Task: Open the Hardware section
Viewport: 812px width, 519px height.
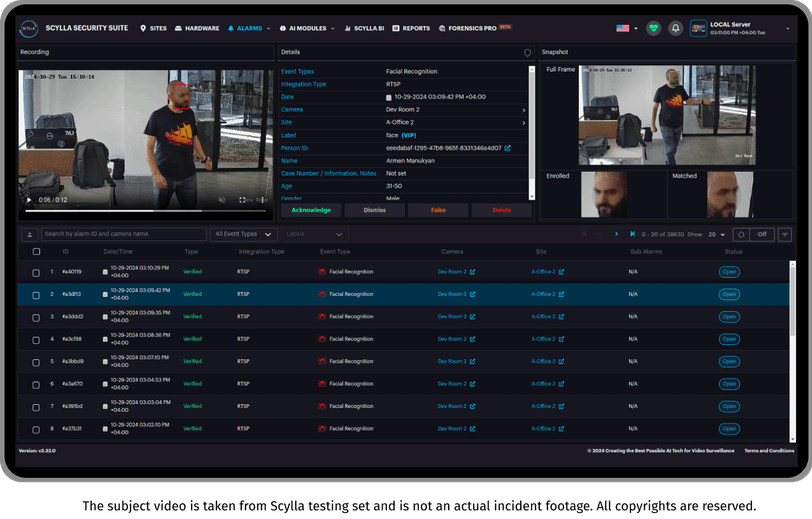Action: [197, 28]
